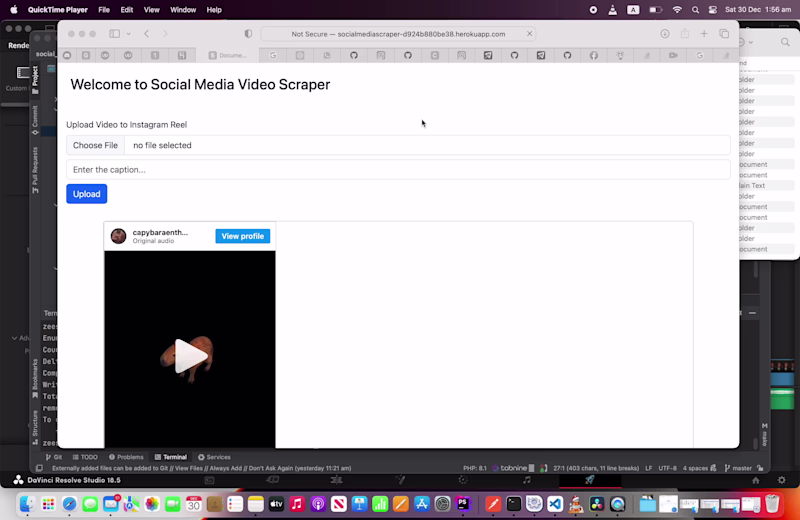The width and height of the screenshot is (800, 520).
Task: Toggle the Safari sidebar button
Action: pyautogui.click(x=114, y=34)
